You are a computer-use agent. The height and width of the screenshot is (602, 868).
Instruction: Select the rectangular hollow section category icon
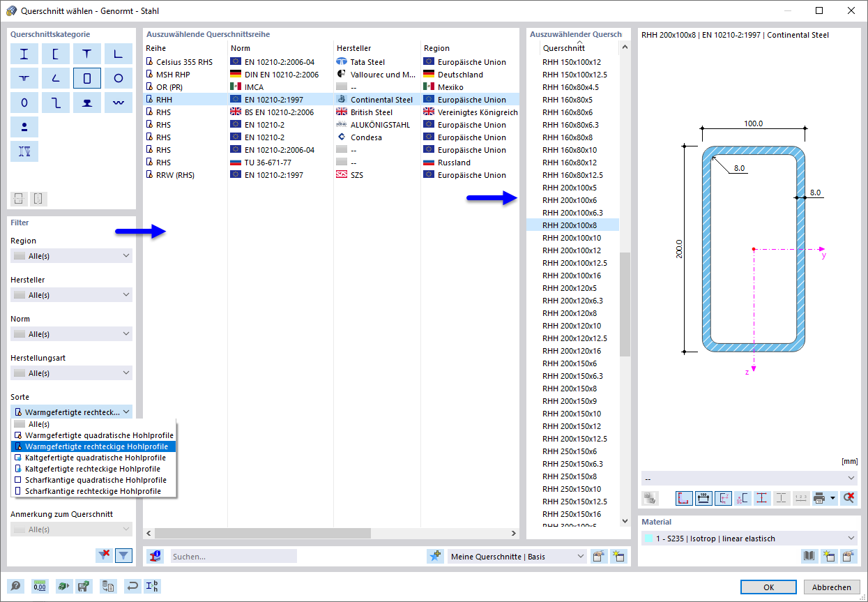click(87, 78)
